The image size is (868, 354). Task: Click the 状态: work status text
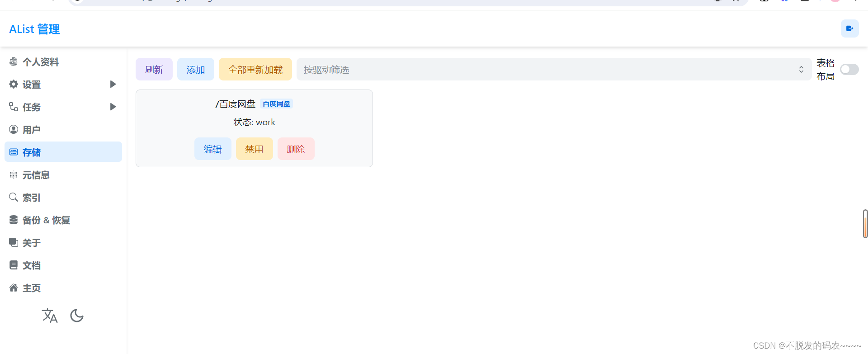(254, 122)
